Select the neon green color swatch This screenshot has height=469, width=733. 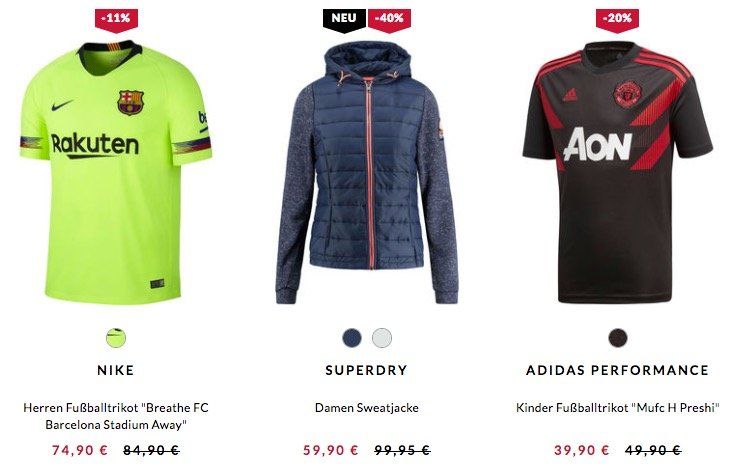click(x=116, y=338)
